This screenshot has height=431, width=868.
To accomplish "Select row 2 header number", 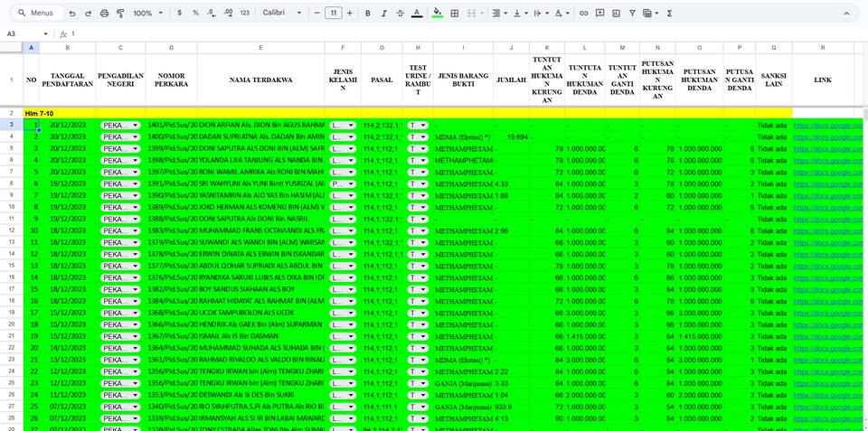I will 11,113.
